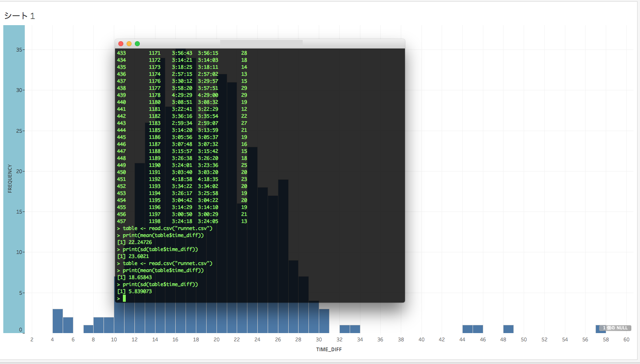Click x-axis tick label 52
640x364 pixels.
tap(544, 340)
